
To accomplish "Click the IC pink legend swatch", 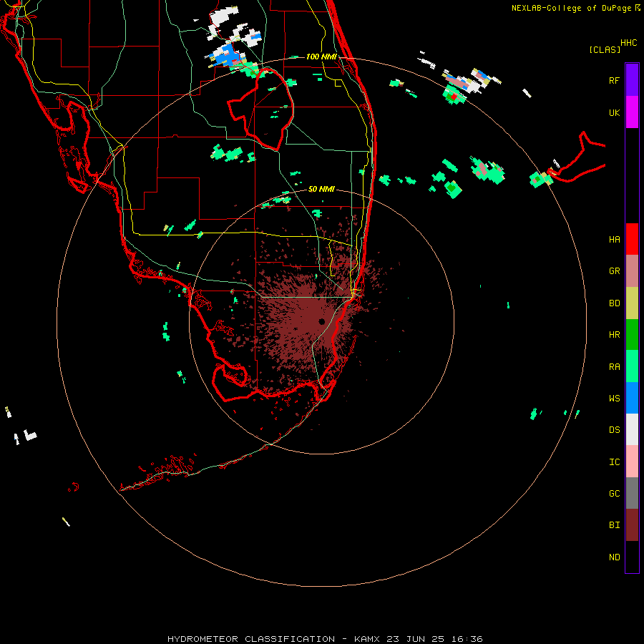I will (x=632, y=462).
